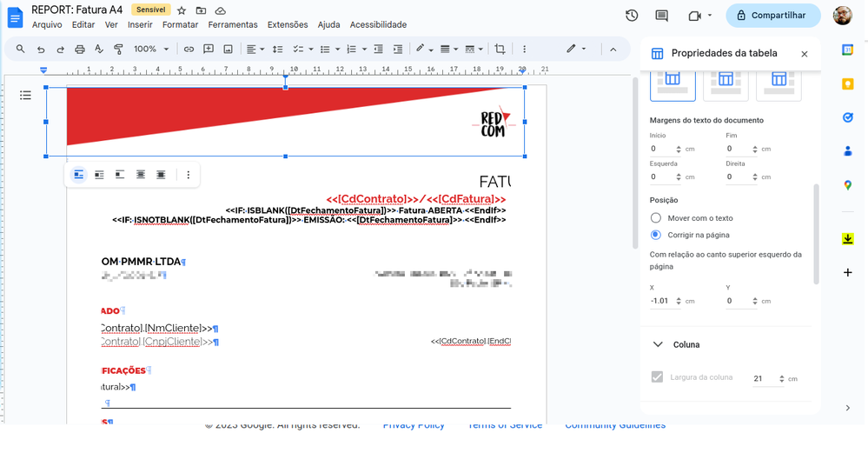868x453 pixels.
Task: Open the Acessibilidade menu
Action: pyautogui.click(x=378, y=25)
